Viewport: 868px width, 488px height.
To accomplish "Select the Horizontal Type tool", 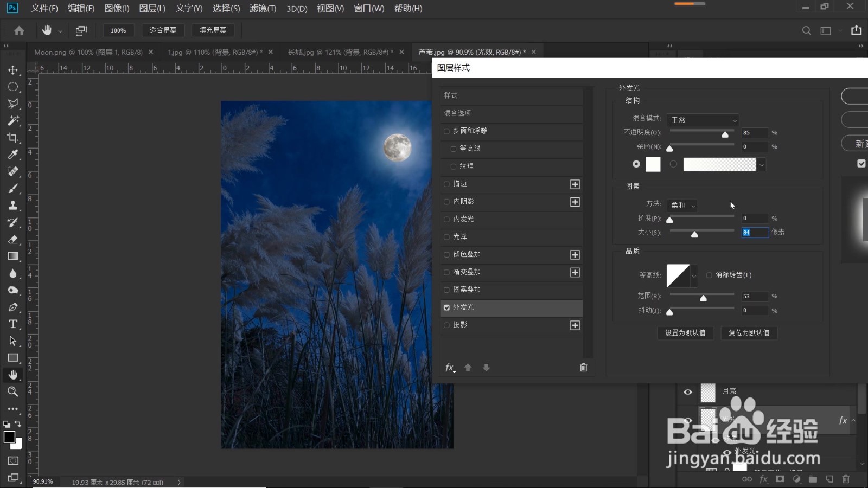I will [13, 324].
